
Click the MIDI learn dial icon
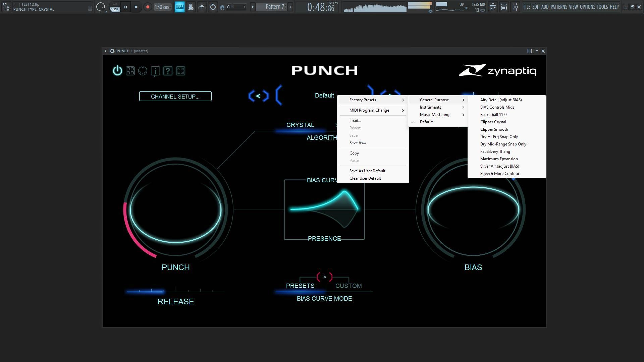tap(143, 71)
